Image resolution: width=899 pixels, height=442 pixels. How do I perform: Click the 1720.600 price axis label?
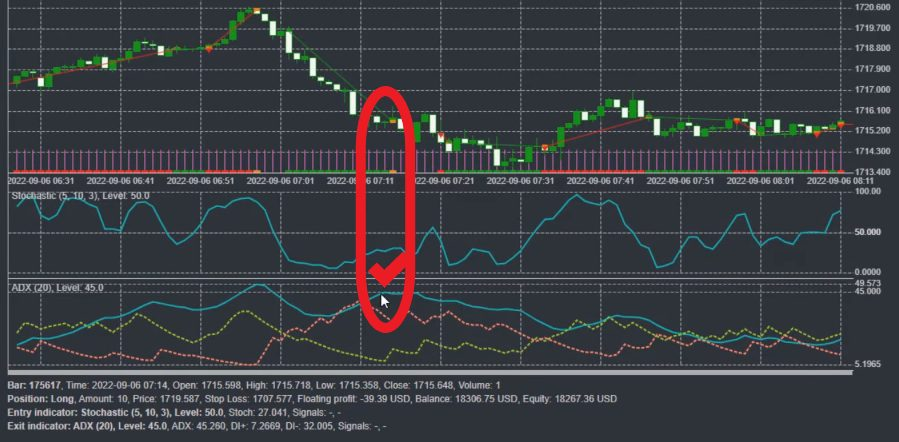pos(873,7)
